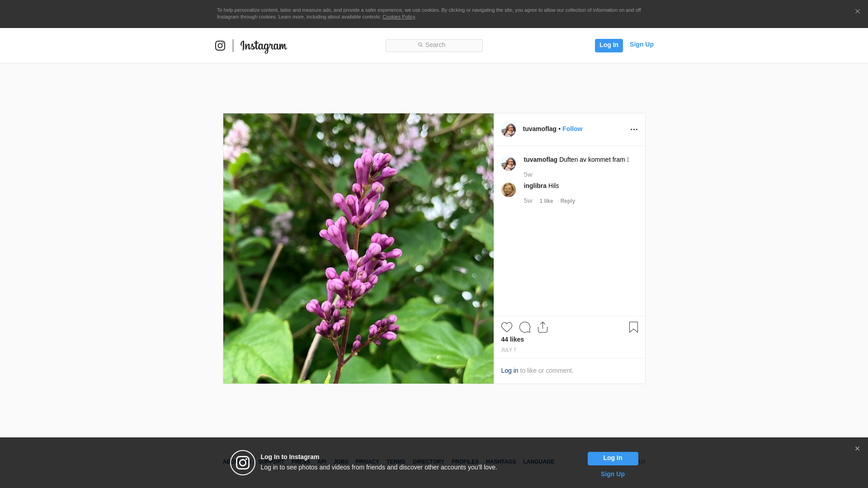
Task: Reply to inglibra's comment
Action: click(567, 201)
